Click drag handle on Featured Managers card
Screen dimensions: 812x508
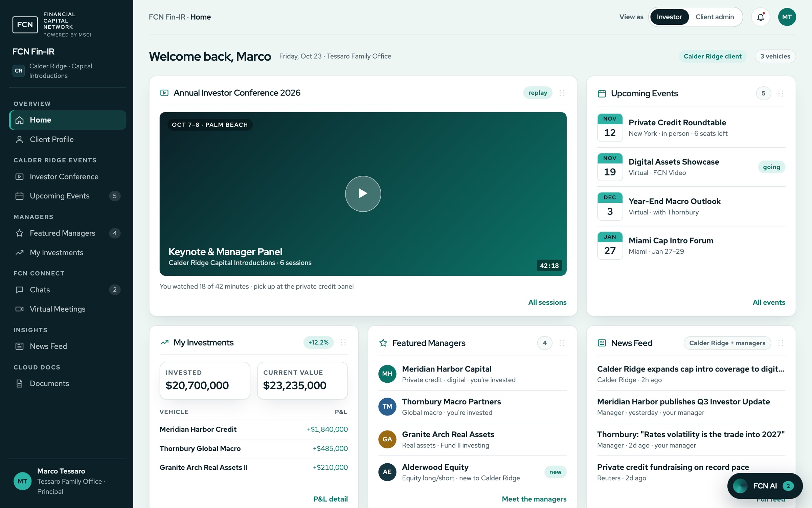[562, 343]
